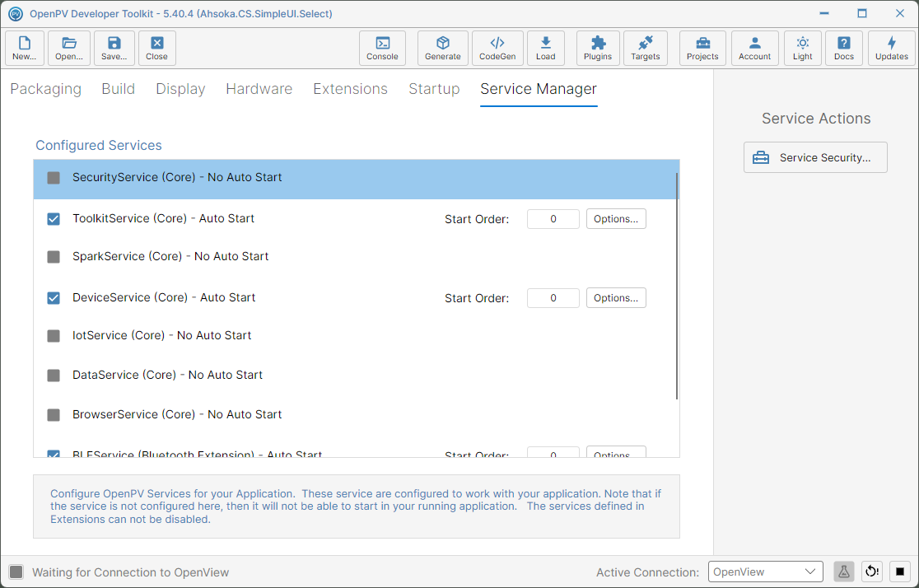Screen dimensions: 919x588
Task: Click the OpenPV logo in title bar
Action: click(16, 13)
